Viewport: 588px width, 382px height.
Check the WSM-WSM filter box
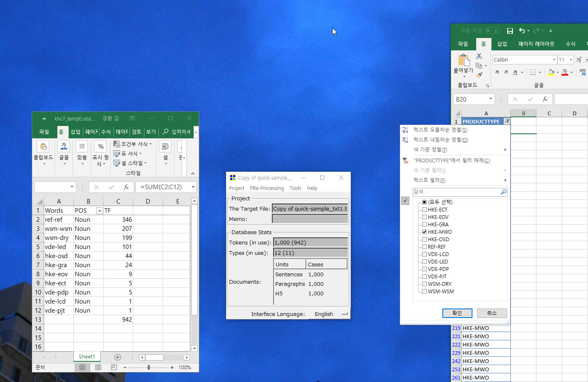point(424,291)
